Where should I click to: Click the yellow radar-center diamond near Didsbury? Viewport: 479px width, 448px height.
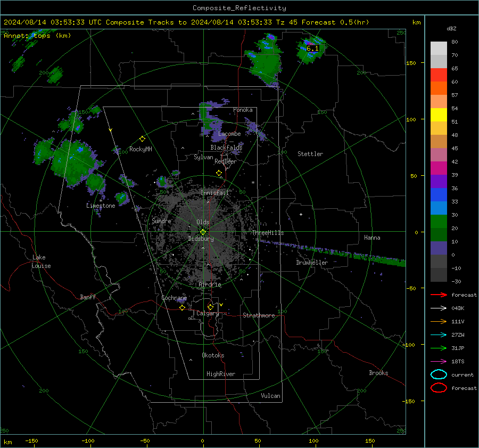203,232
